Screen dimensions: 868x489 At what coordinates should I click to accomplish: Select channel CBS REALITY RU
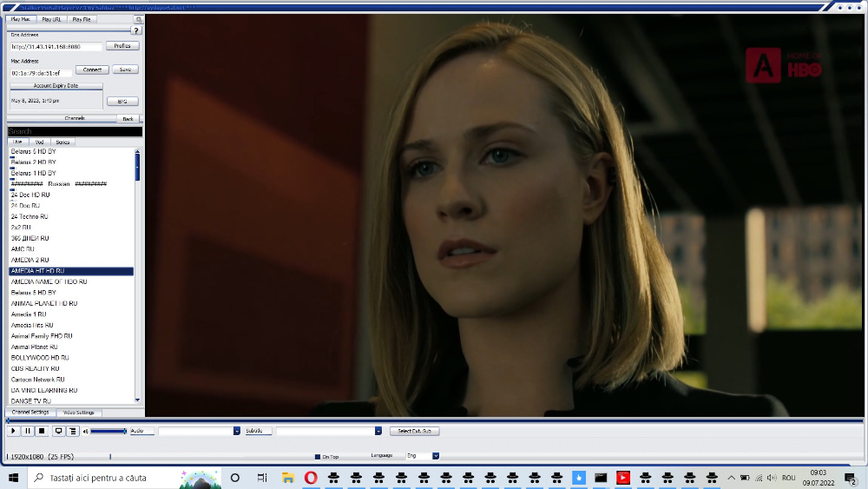pos(35,369)
